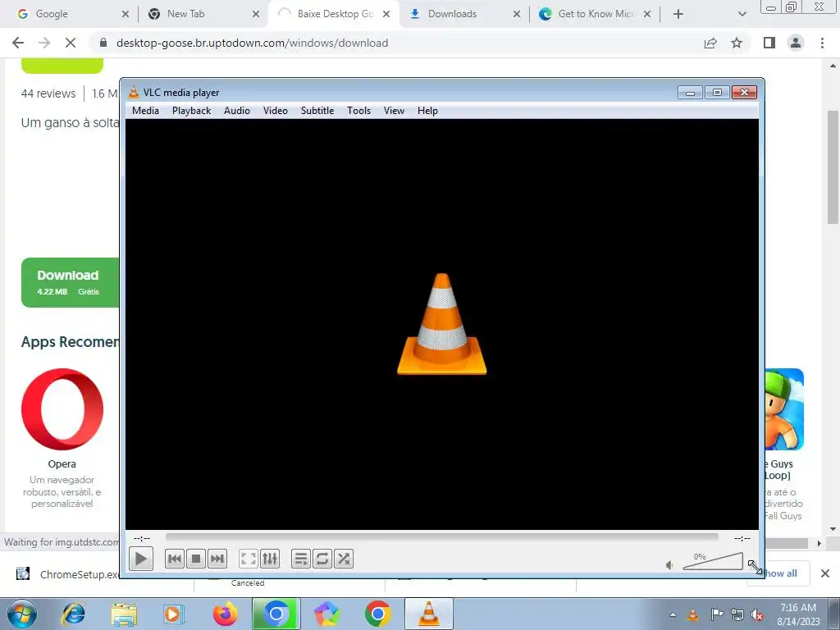Viewport: 840px width, 630px height.
Task: Close the Google tab in Chrome
Action: coord(126,14)
